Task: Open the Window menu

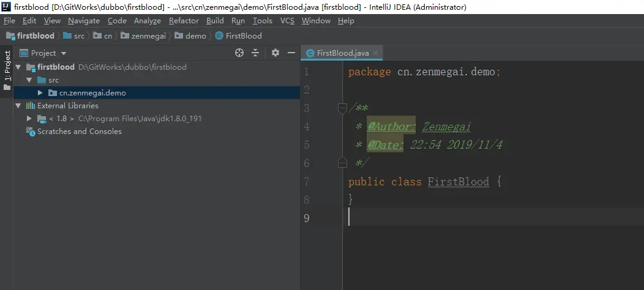Action: 316,21
